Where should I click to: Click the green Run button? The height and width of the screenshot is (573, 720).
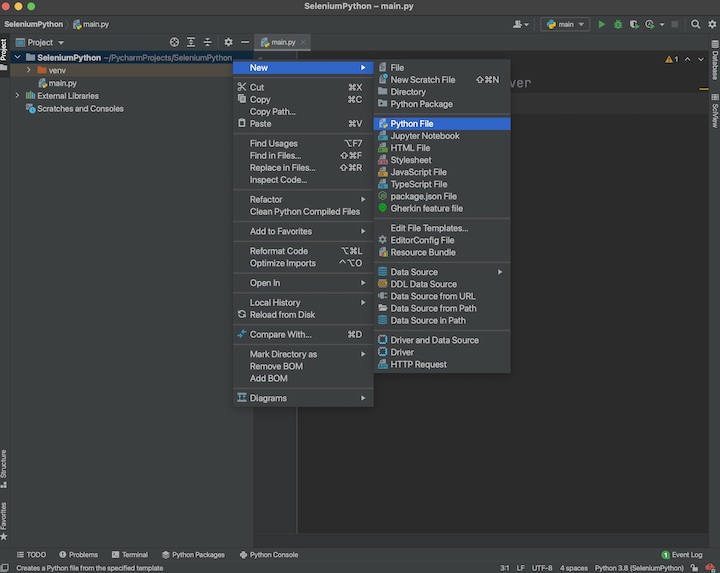click(x=601, y=24)
